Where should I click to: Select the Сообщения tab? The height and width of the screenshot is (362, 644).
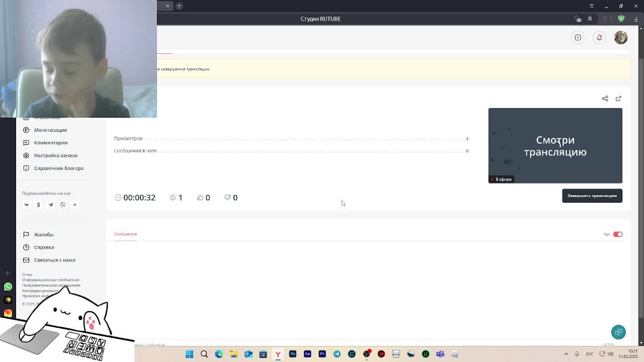[x=125, y=234]
